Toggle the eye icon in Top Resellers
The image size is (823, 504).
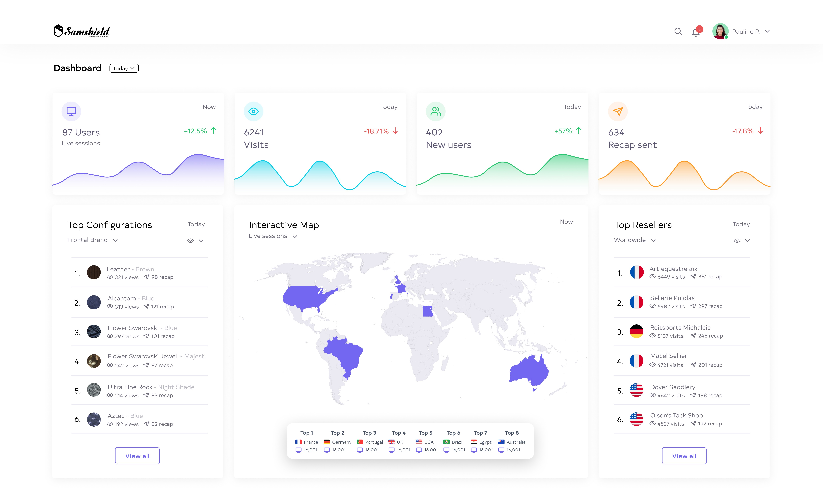(x=737, y=240)
